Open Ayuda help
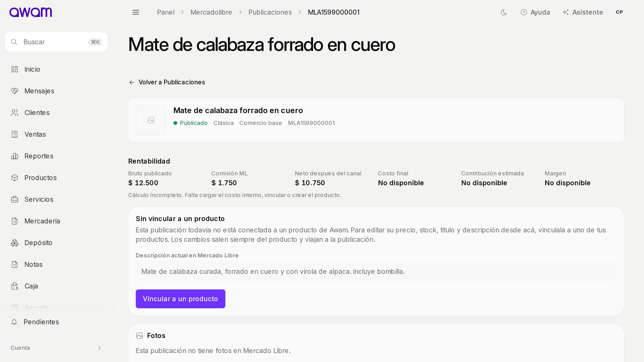 (x=535, y=12)
